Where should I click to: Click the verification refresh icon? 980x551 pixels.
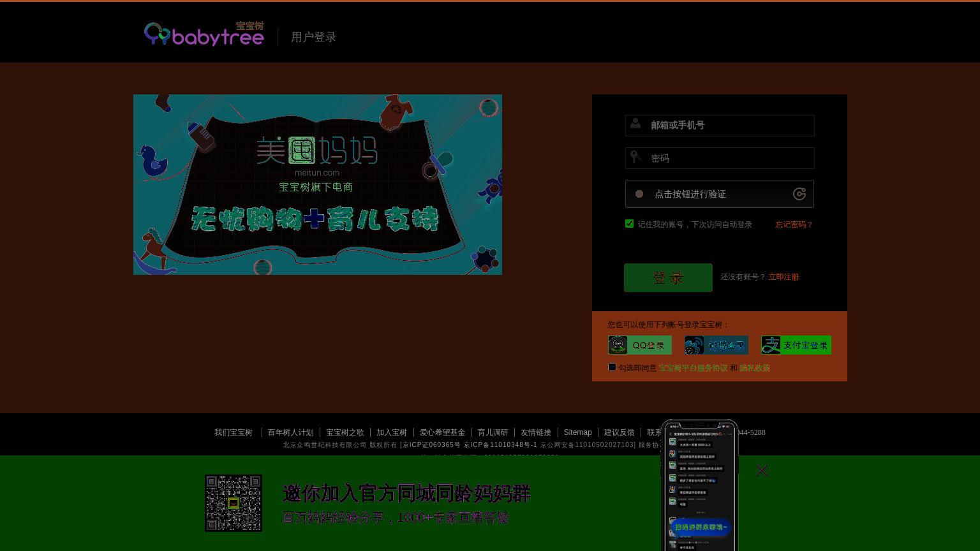[x=799, y=194]
